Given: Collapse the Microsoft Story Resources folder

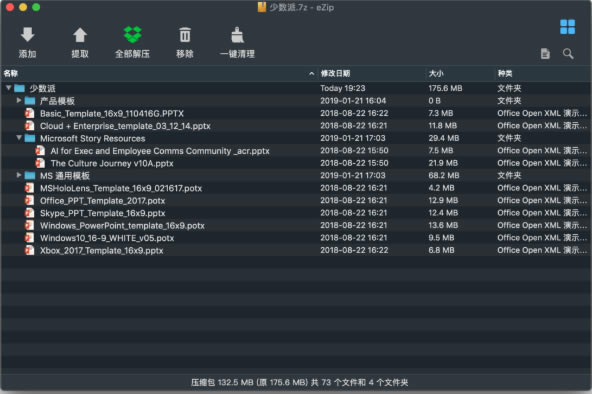Looking at the screenshot, I should point(19,138).
